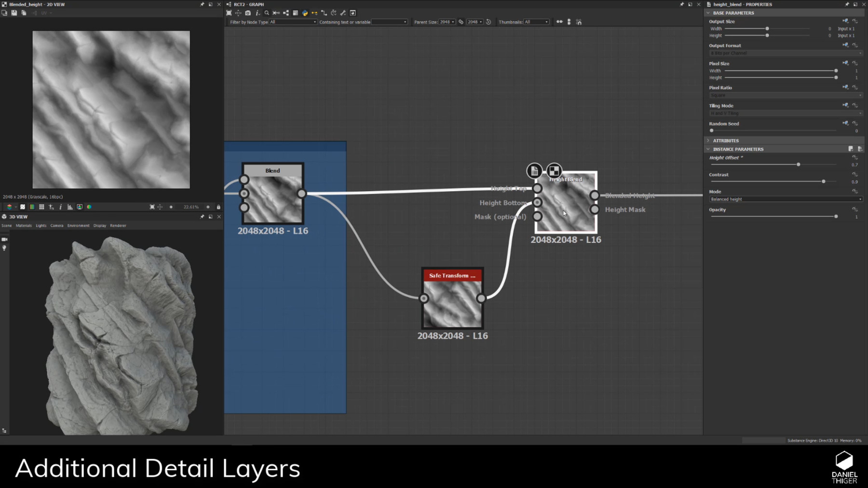The image size is (868, 488).
Task: Open the Filter by Node Type dropdown
Action: pyautogui.click(x=292, y=22)
